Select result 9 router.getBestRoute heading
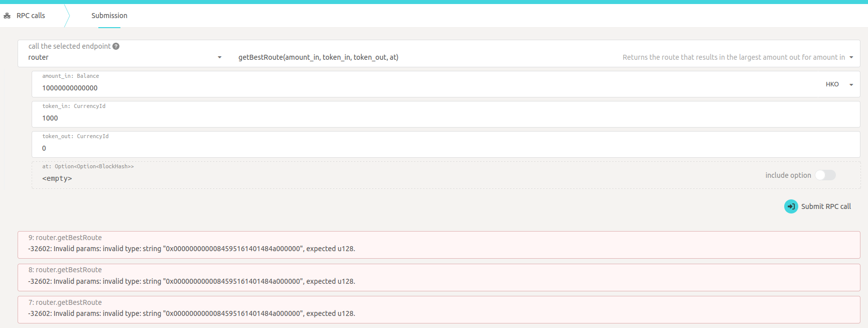The width and height of the screenshot is (868, 328). (65, 238)
